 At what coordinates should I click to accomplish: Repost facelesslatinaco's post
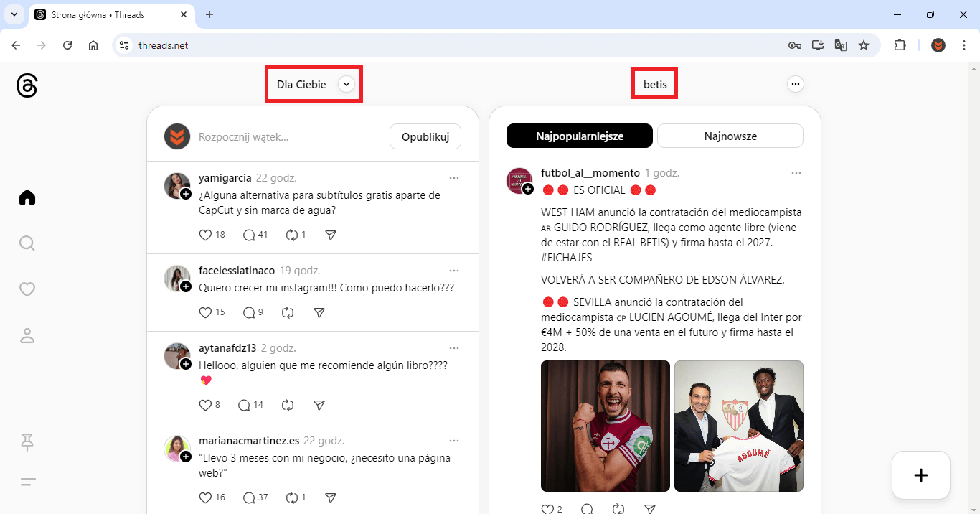point(288,312)
